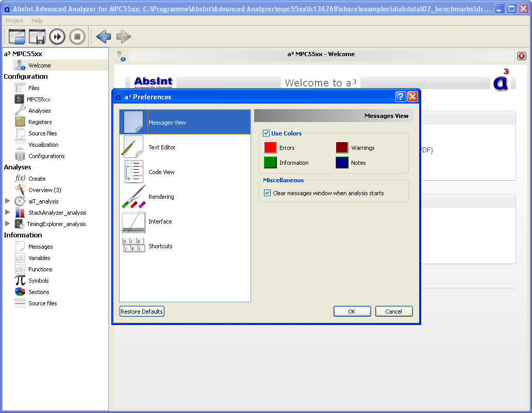Click the Save Project floppy toolbar icon

tap(37, 37)
